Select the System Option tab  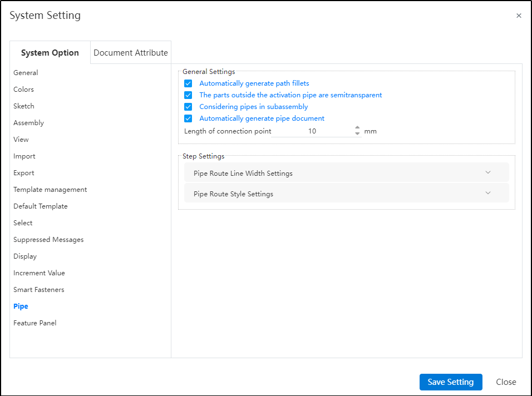tap(50, 53)
